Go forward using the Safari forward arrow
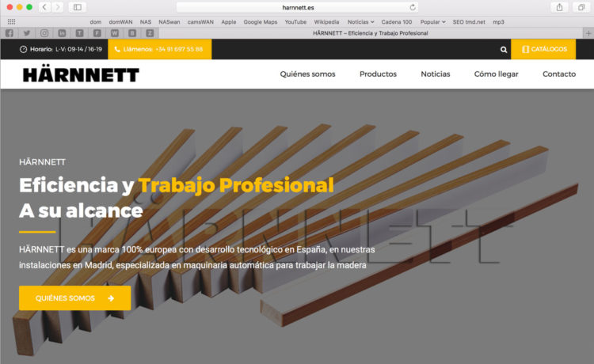 point(58,7)
